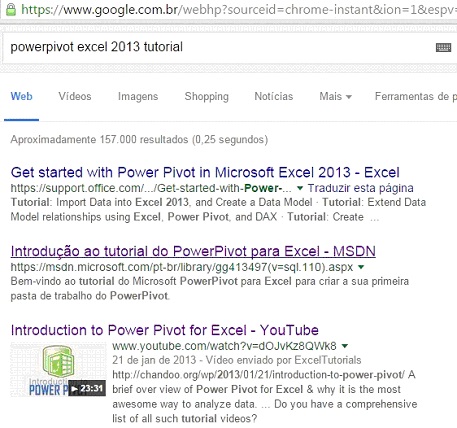This screenshot has height=428, width=457.
Task: Go to the Notícias tab
Action: pyautogui.click(x=274, y=96)
